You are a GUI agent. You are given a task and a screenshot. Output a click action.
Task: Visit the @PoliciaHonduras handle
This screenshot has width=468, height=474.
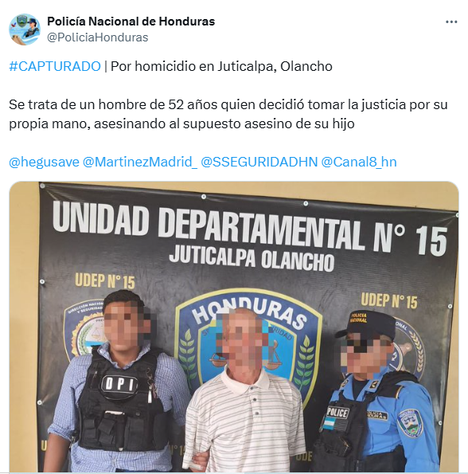(x=98, y=37)
